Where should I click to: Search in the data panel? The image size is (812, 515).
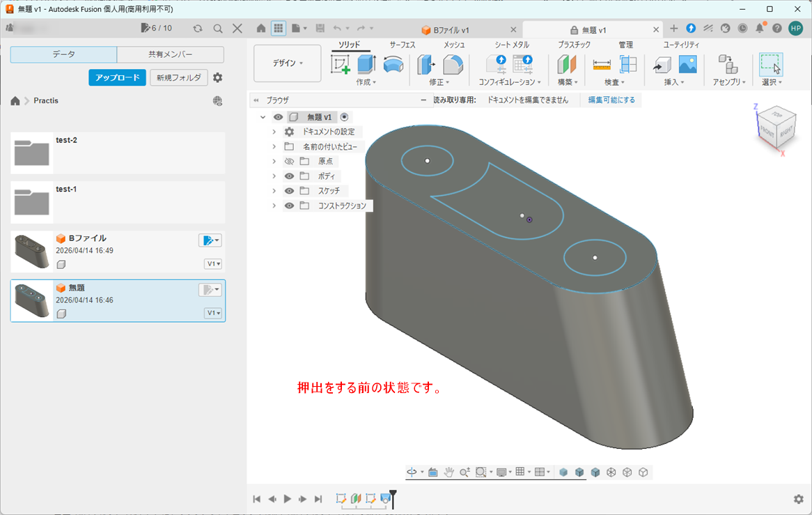[218, 29]
